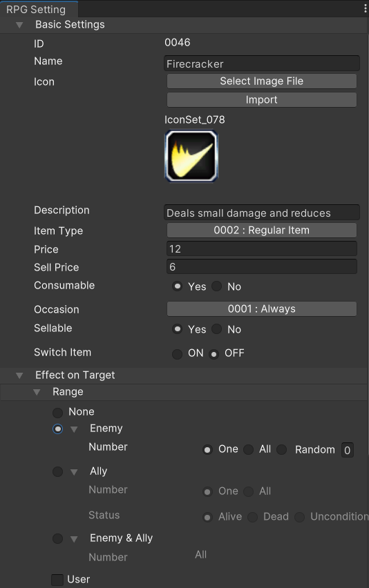Collapse the Ally foldout triangle
The width and height of the screenshot is (369, 588).
pyautogui.click(x=74, y=472)
